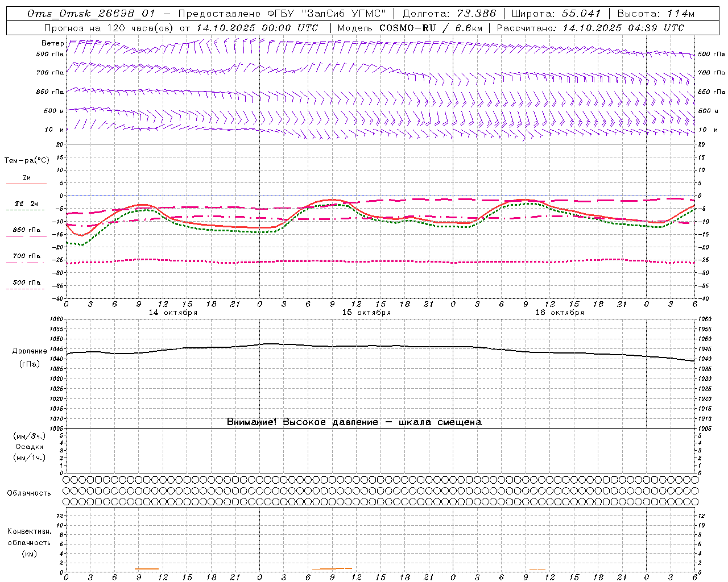Click the left 500 м wind level label
Screen dimensions: 728x582
[x=54, y=111]
